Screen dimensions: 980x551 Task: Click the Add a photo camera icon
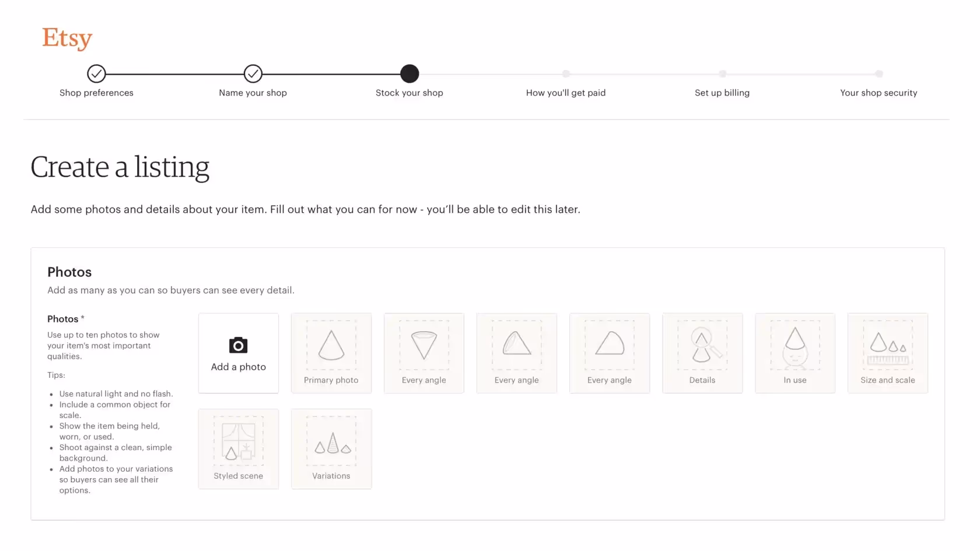pyautogui.click(x=238, y=345)
